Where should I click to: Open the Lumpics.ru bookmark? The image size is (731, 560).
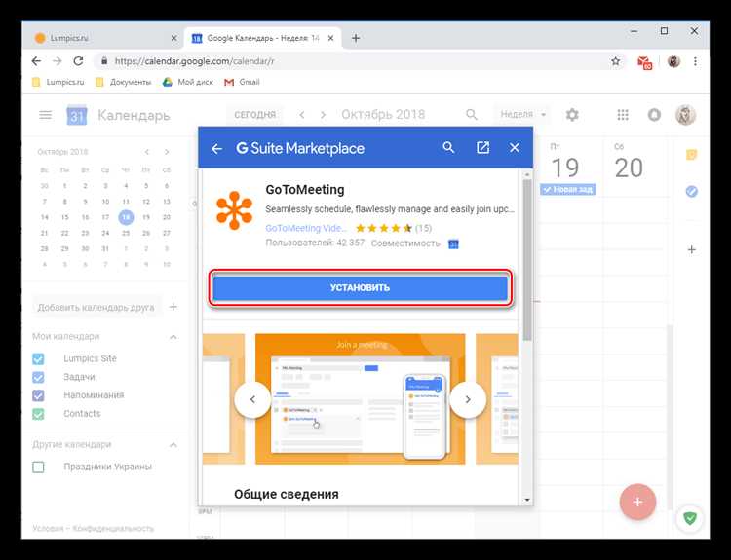(x=58, y=82)
